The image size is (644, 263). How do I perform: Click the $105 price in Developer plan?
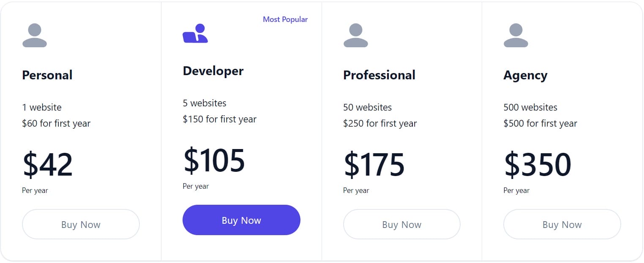214,160
